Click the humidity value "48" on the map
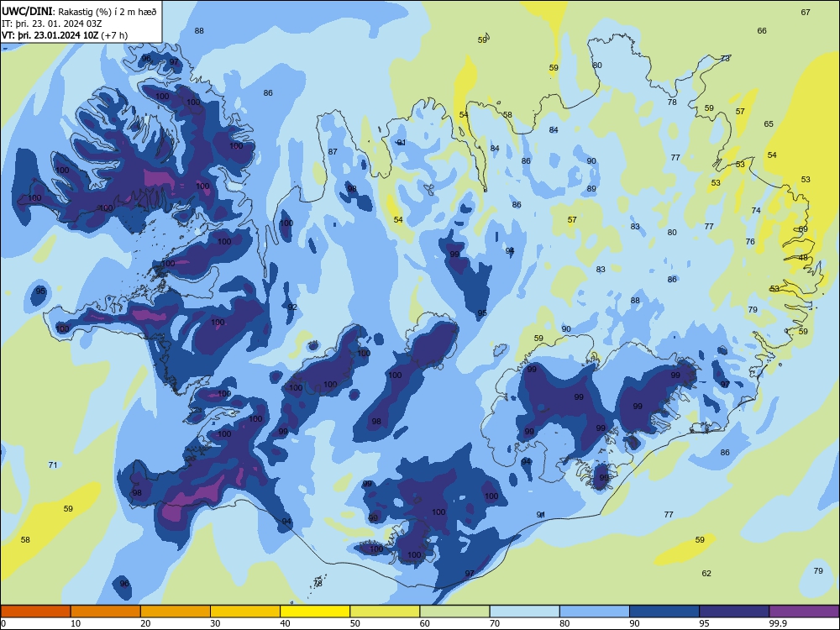 [x=803, y=258]
